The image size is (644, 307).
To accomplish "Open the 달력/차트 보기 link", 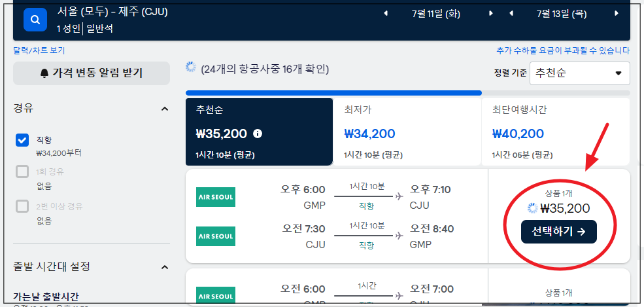I will tap(39, 50).
